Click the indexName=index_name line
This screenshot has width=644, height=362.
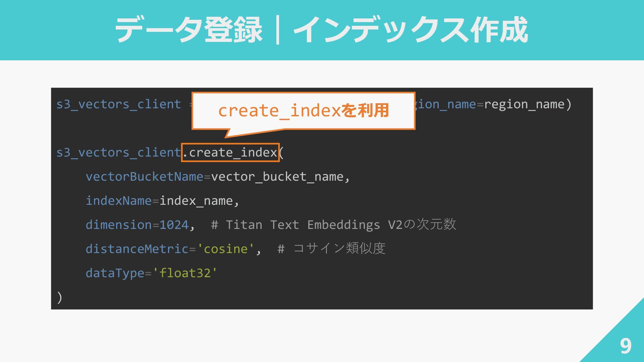tap(163, 201)
